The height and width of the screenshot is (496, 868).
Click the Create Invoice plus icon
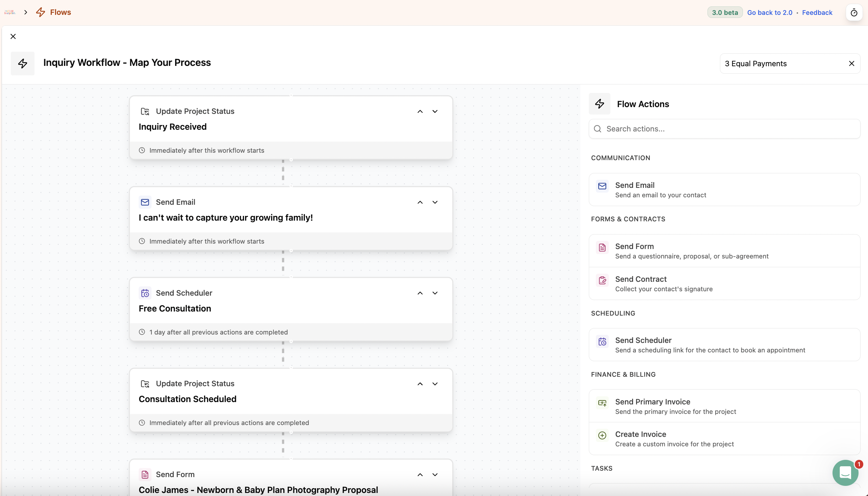pos(602,436)
